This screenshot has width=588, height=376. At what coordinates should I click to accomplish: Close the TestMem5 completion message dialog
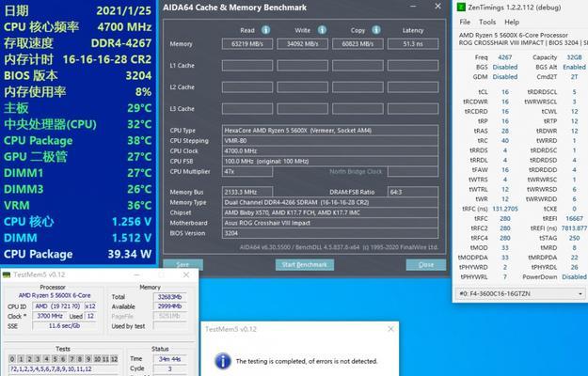point(390,329)
